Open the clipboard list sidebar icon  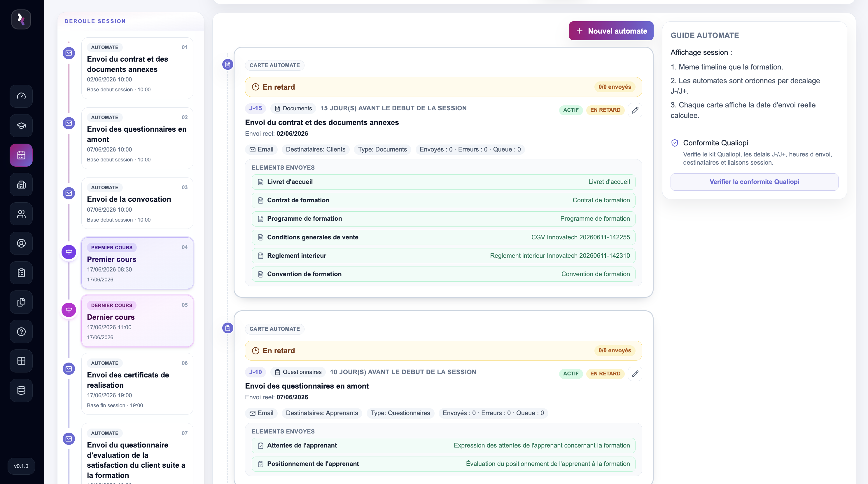[x=21, y=273]
